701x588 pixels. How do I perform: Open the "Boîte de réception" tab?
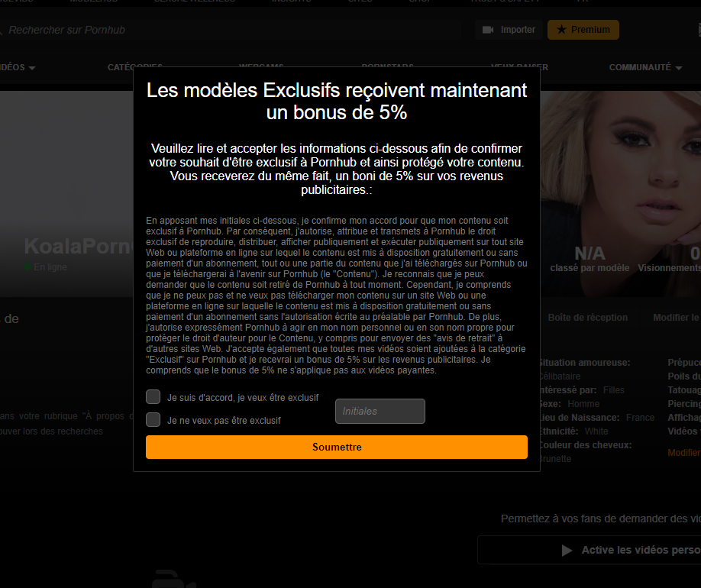[587, 318]
